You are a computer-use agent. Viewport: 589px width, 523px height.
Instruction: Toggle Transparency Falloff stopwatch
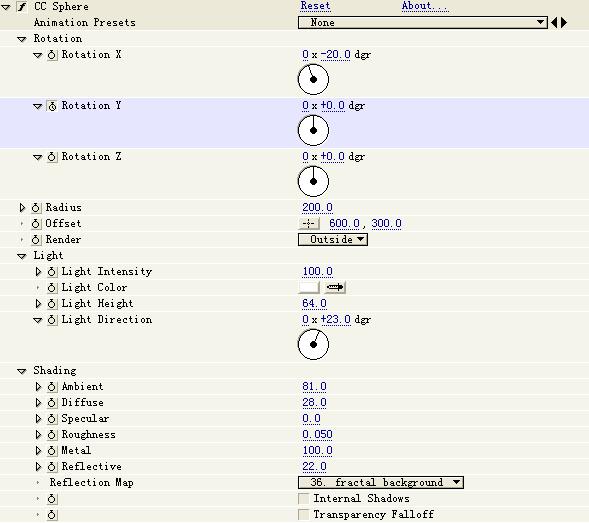click(x=52, y=515)
